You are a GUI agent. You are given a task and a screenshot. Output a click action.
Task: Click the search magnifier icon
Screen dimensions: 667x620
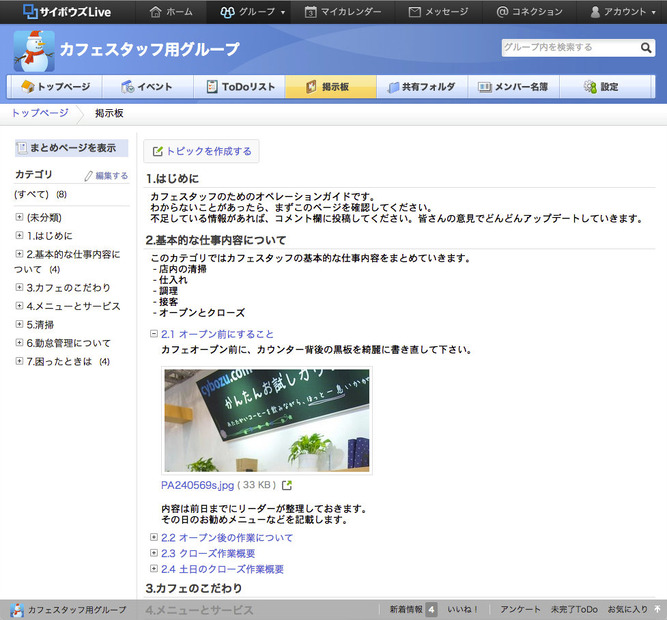point(646,47)
